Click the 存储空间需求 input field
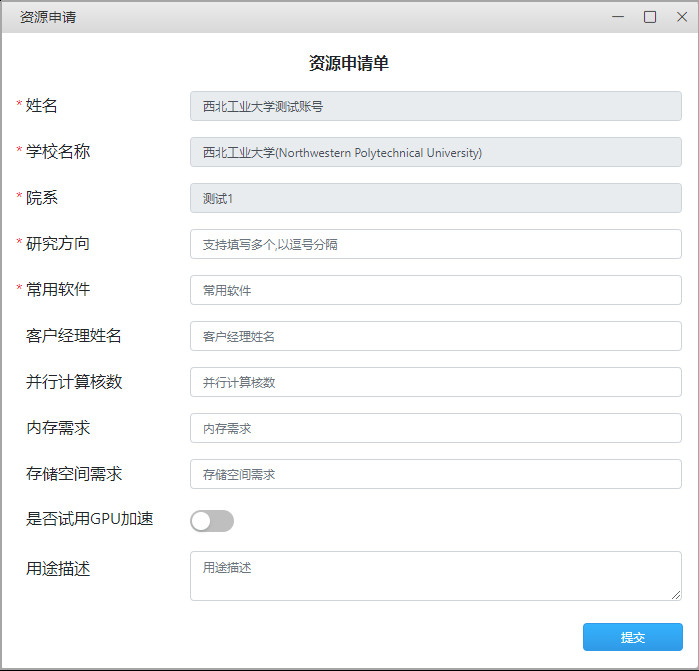Screen dimensions: 699x671 (x=435, y=474)
